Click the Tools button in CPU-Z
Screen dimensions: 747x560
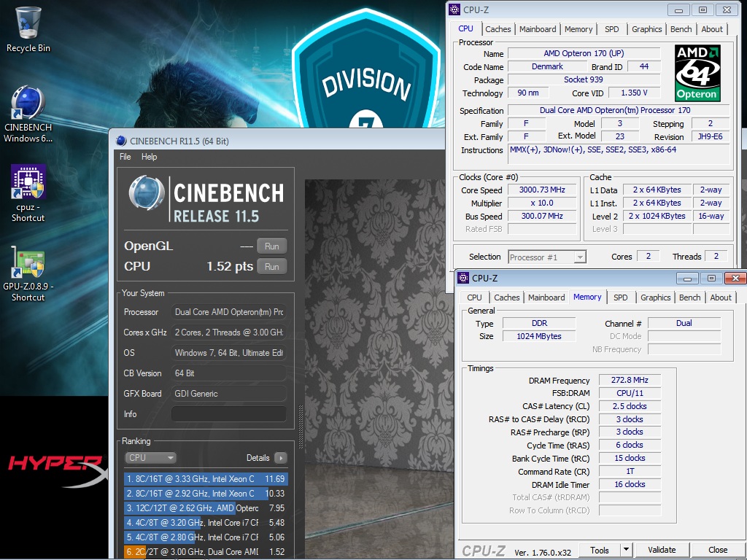click(600, 550)
